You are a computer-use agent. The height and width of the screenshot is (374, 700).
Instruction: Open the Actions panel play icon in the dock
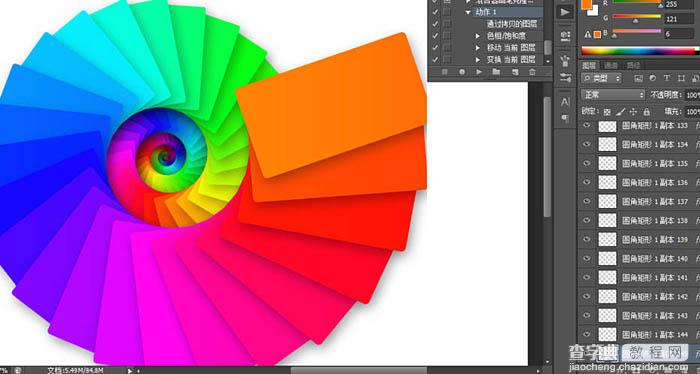click(x=565, y=12)
